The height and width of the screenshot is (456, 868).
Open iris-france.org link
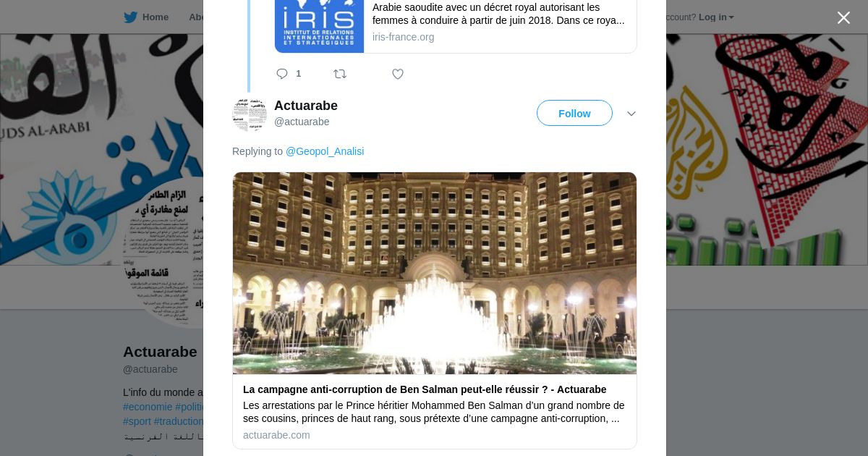pos(403,37)
